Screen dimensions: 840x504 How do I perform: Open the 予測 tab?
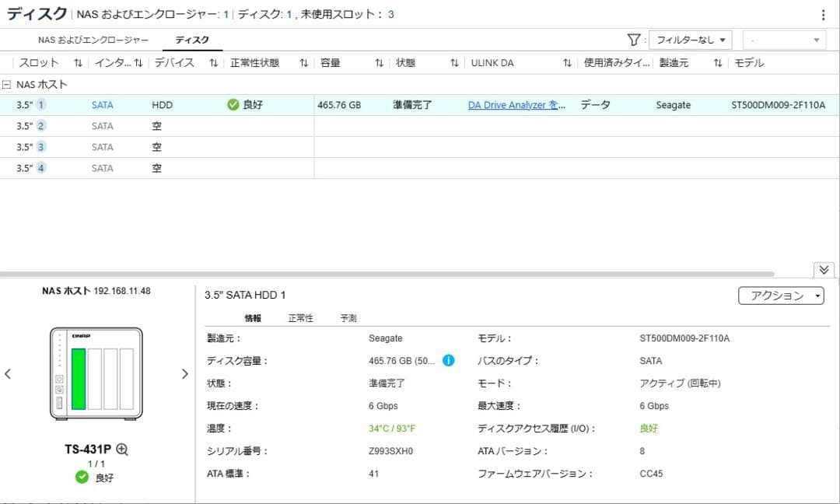pos(348,317)
